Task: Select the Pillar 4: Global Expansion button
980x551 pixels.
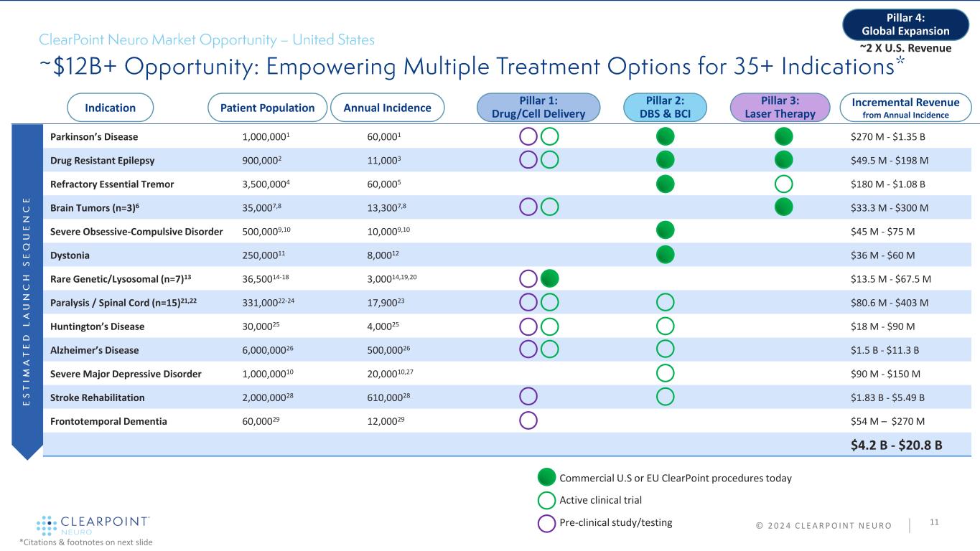Action: (x=907, y=24)
